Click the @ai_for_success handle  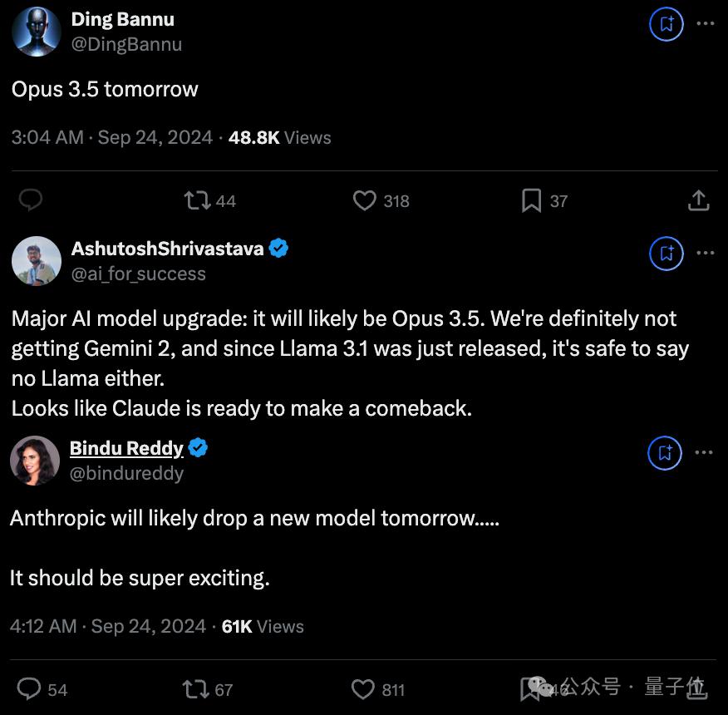pos(138,274)
